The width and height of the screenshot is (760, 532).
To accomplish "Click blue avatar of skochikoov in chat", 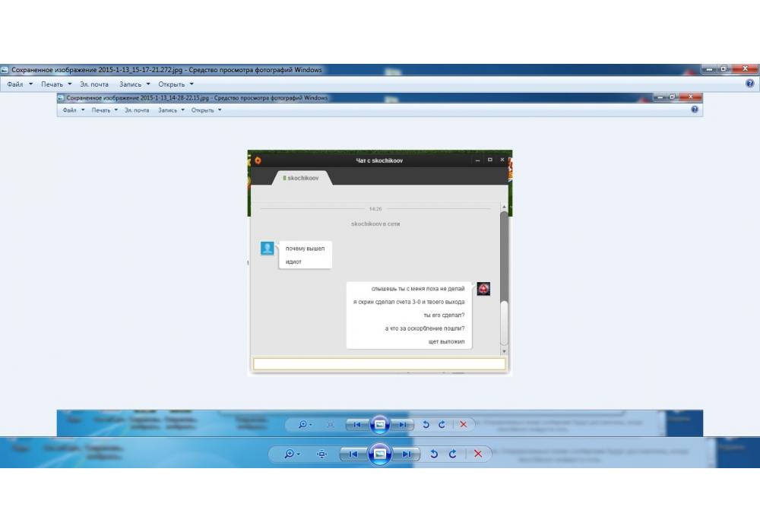I will point(267,248).
